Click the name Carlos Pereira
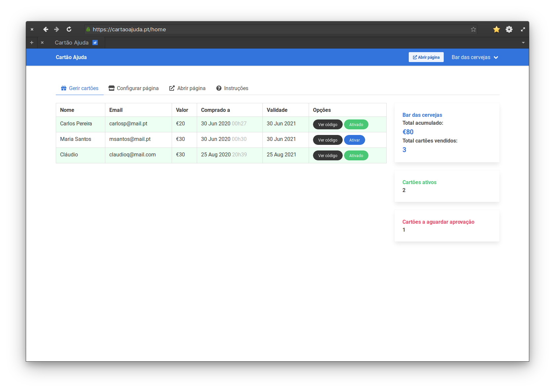 tap(76, 123)
